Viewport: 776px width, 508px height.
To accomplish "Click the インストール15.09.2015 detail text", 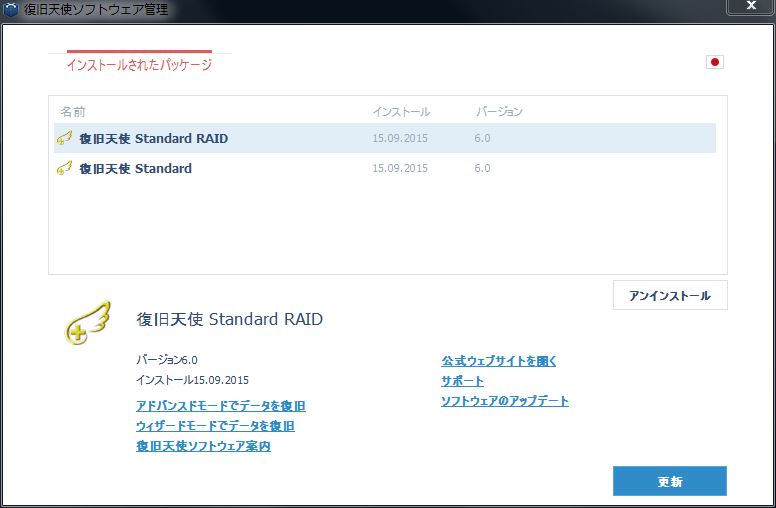I will point(193,380).
